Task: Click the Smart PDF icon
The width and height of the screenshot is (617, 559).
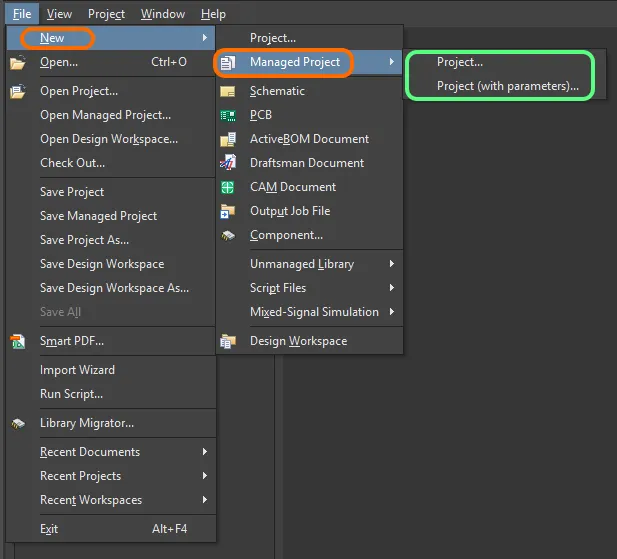Action: (x=17, y=341)
